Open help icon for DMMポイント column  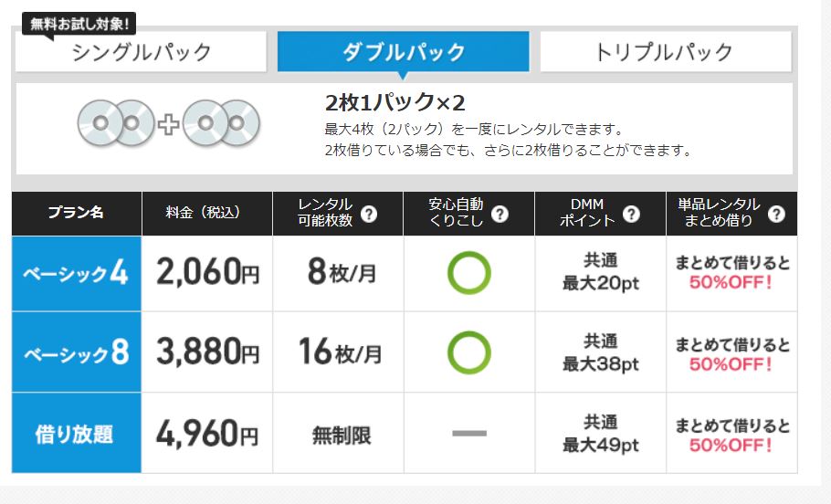[631, 214]
